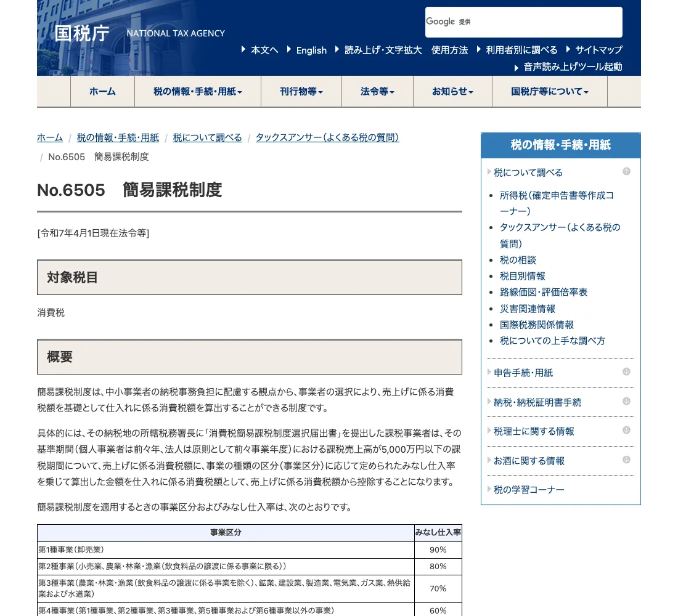The width and height of the screenshot is (678, 616).
Task: Open 税目別情報 sidebar link
Action: (x=522, y=276)
